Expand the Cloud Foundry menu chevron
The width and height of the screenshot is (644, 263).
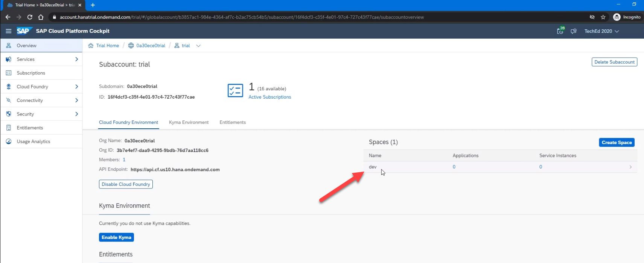pos(76,87)
